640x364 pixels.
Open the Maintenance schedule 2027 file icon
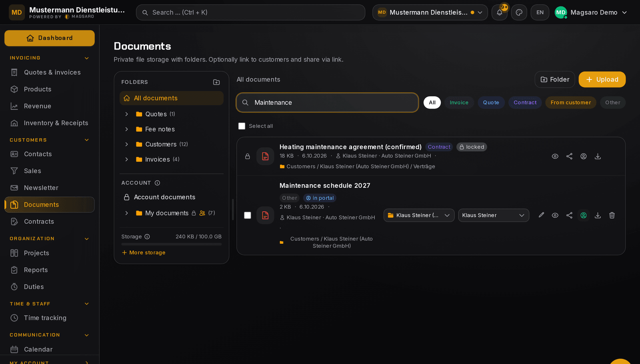coord(265,215)
